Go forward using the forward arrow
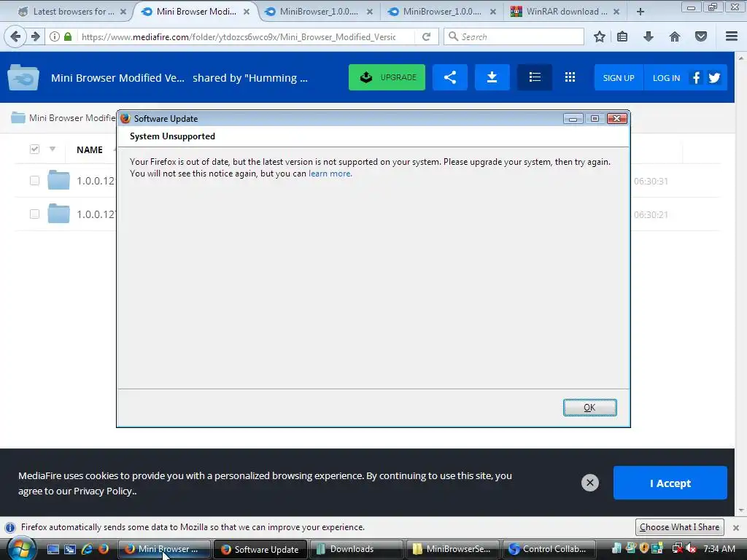This screenshot has width=747, height=560. (36, 36)
